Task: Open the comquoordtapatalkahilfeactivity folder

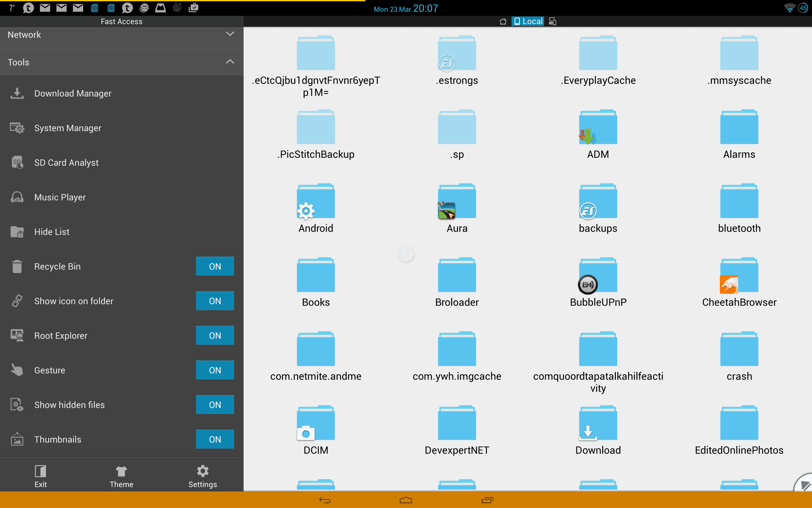Action: pyautogui.click(x=598, y=362)
